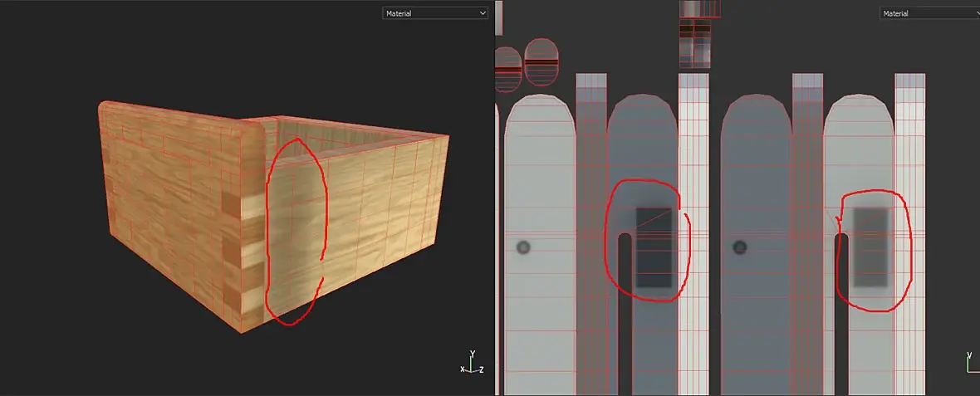Open the Material dropdown in UV view
Screen dimensions: 980x396
(x=929, y=13)
